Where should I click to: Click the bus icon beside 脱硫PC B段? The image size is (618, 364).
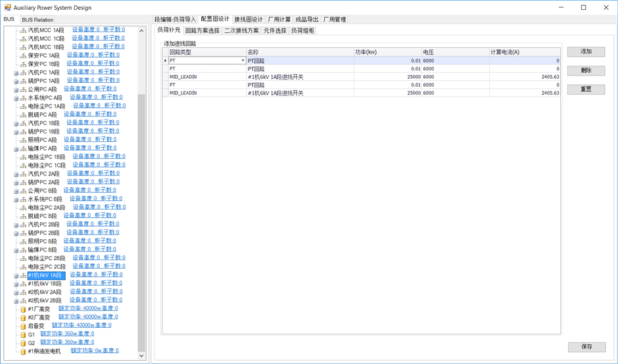click(x=23, y=216)
